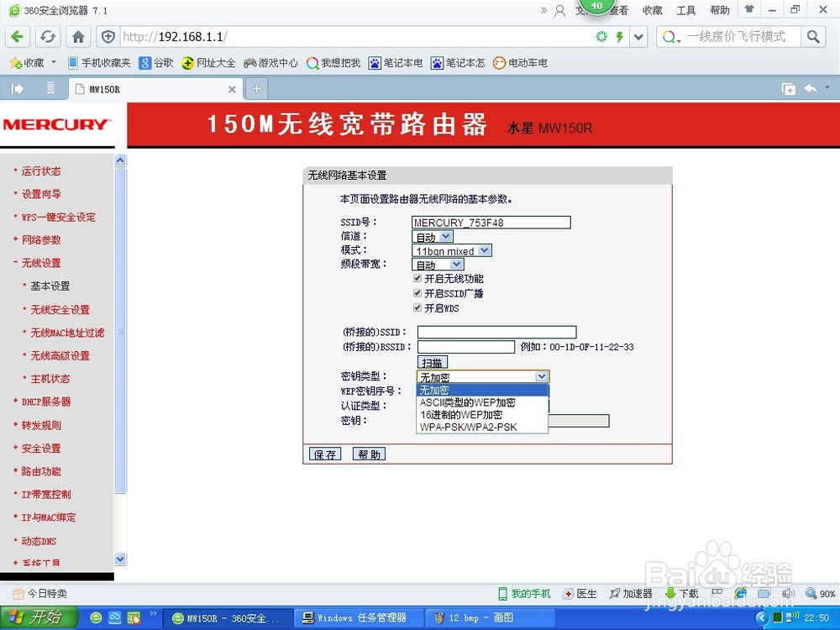
Task: Open the browser home page icon
Action: [78, 36]
